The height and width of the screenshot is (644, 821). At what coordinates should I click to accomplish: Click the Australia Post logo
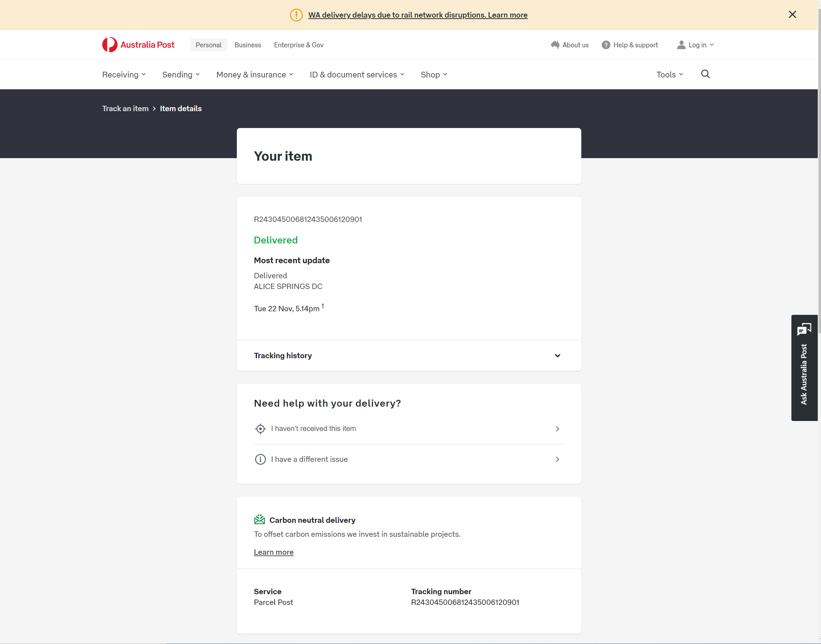[138, 45]
